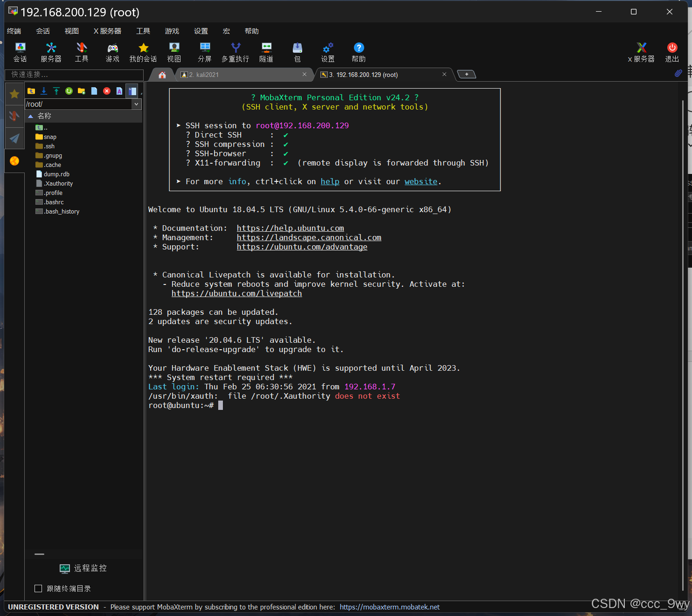Click the 分屏 (Split) toolbar icon
The image size is (692, 616).
click(205, 52)
